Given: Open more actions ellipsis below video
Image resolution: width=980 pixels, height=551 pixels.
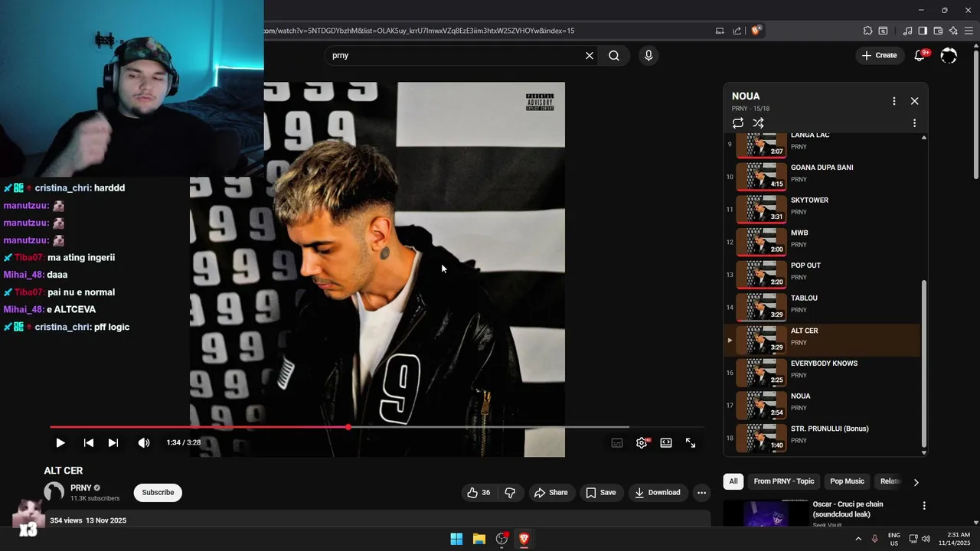Looking at the screenshot, I should tap(701, 493).
